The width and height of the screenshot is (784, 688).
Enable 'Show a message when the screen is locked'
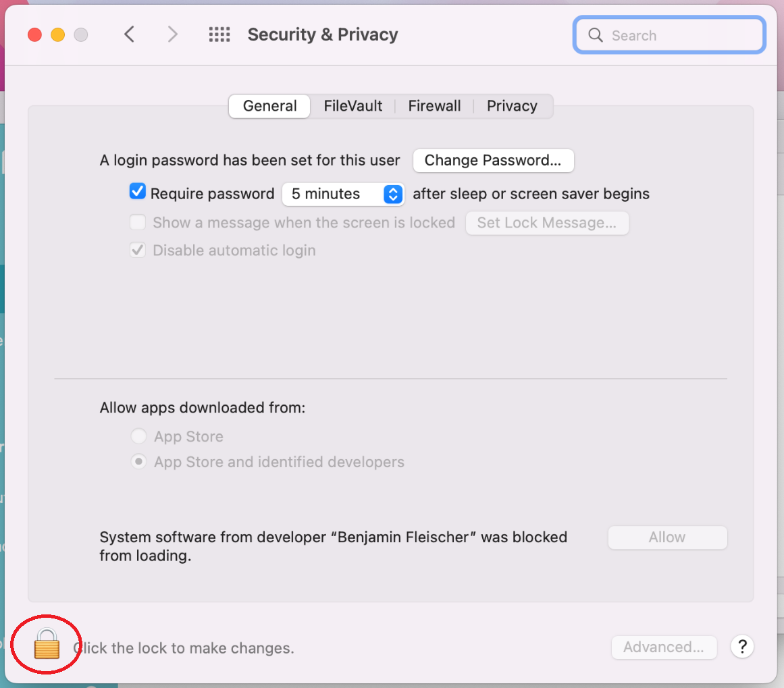click(137, 221)
